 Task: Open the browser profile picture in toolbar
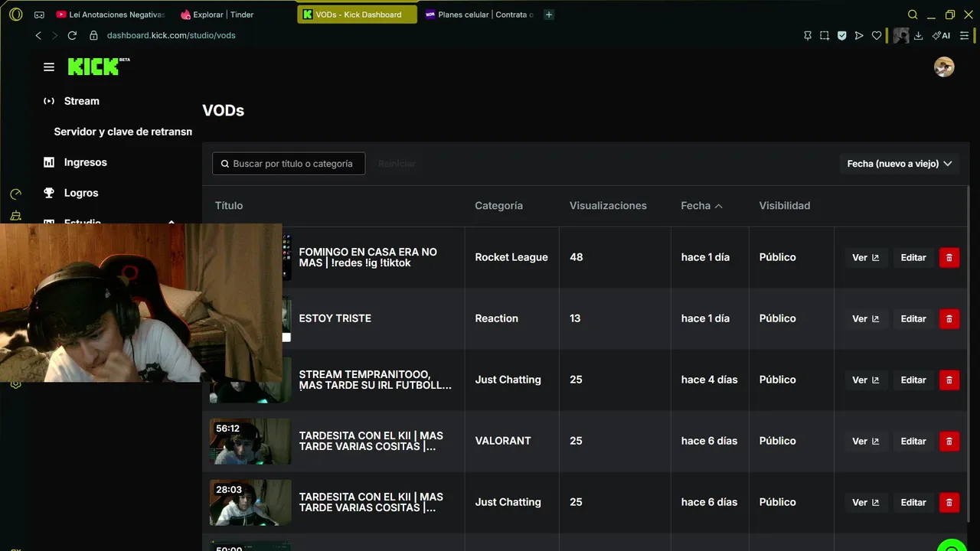(x=901, y=35)
